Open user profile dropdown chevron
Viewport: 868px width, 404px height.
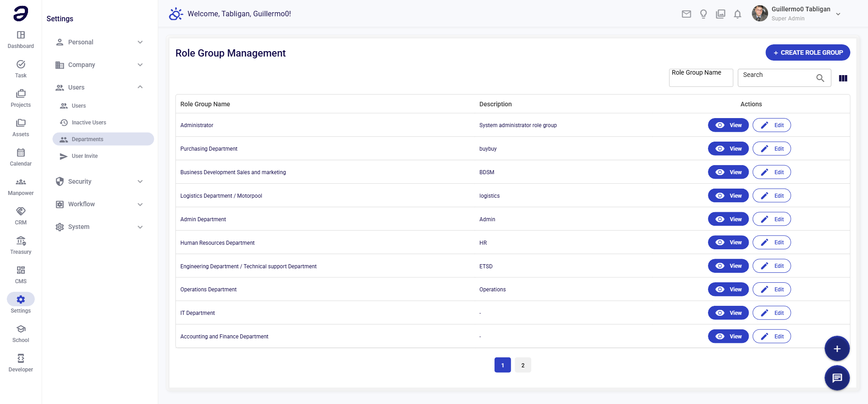click(838, 14)
